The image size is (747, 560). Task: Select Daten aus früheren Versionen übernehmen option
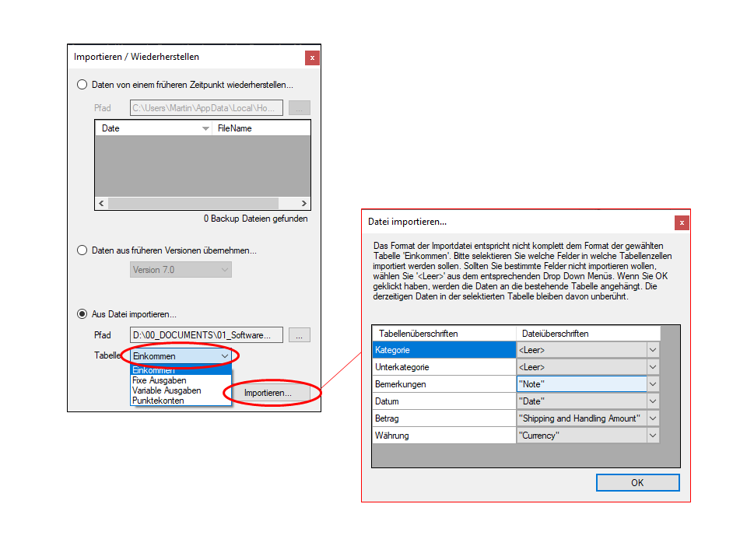tap(82, 250)
